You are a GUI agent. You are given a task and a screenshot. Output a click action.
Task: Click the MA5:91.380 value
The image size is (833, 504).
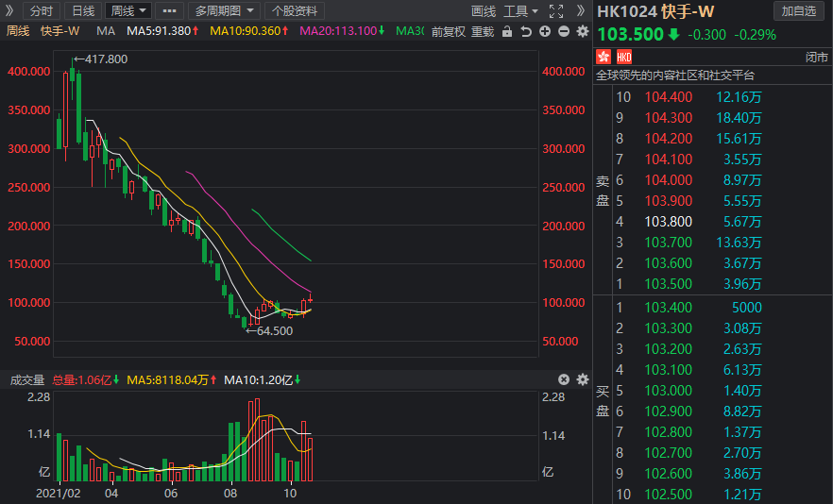click(x=162, y=31)
